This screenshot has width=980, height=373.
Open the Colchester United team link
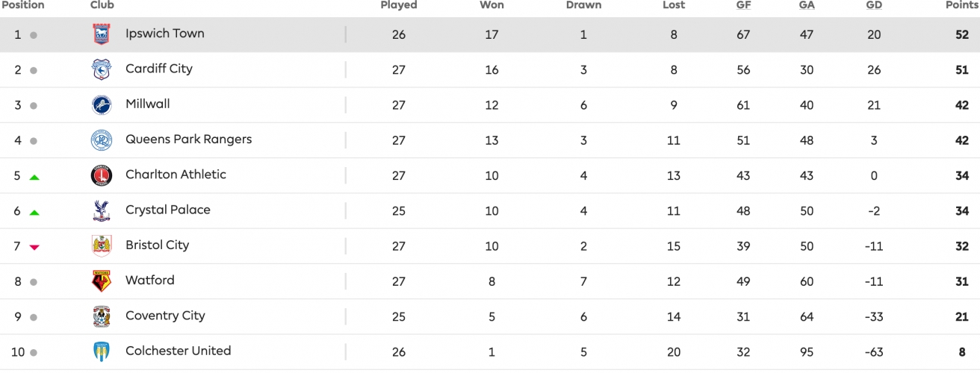tap(178, 351)
